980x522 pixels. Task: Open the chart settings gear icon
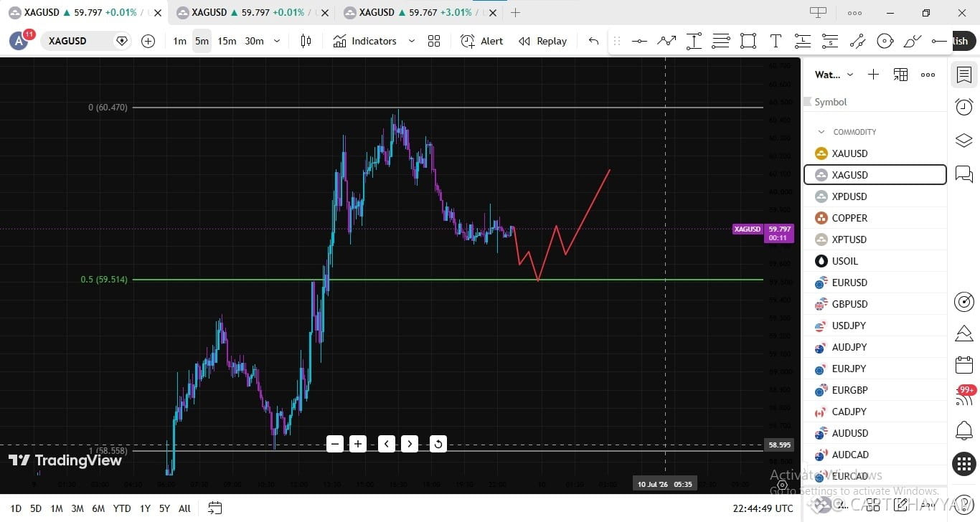point(783,485)
